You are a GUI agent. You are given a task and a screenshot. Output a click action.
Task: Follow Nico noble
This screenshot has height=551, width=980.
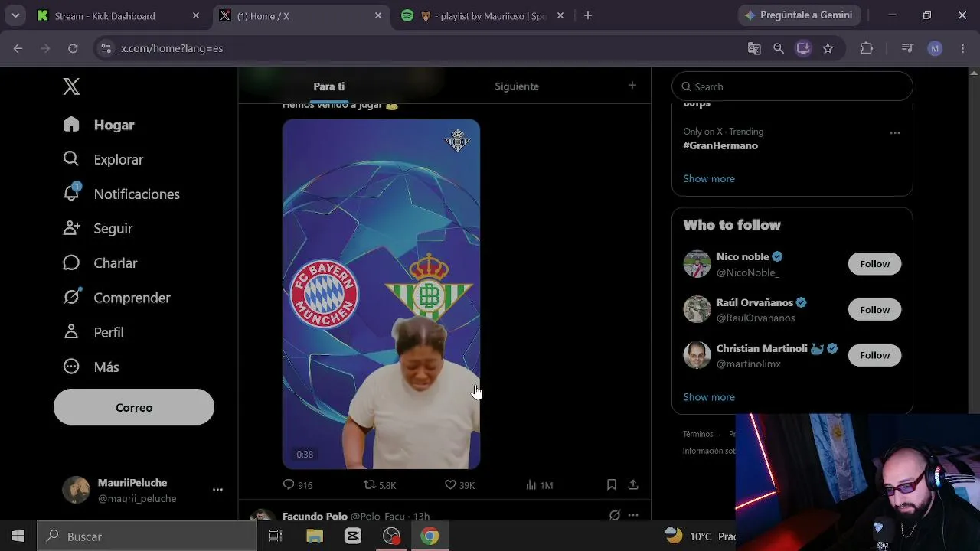click(x=874, y=264)
